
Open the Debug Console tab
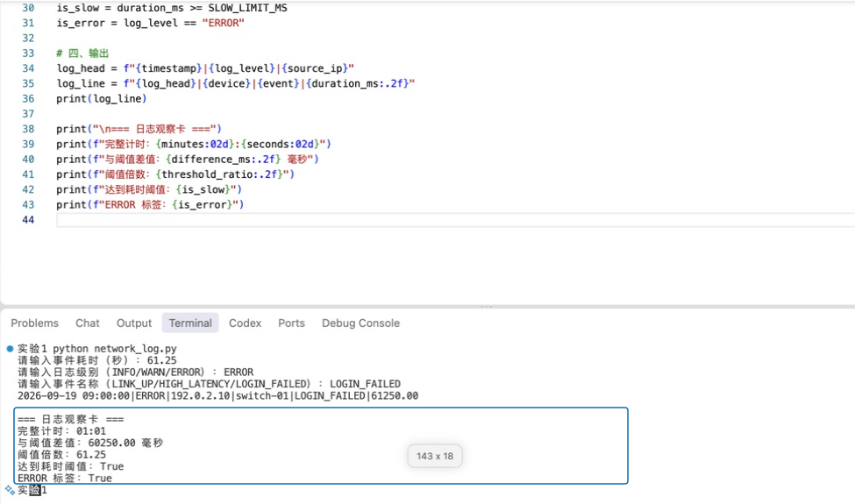pos(360,323)
